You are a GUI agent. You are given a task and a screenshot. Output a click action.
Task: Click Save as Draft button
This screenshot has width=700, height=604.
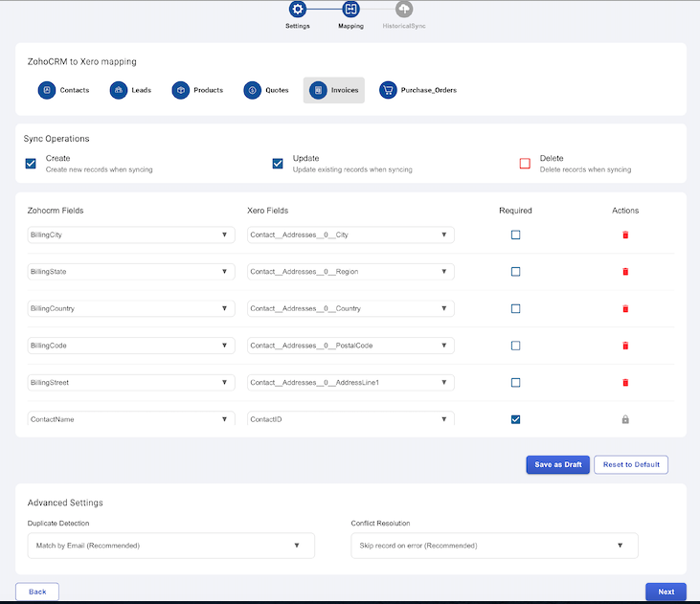[x=558, y=464]
